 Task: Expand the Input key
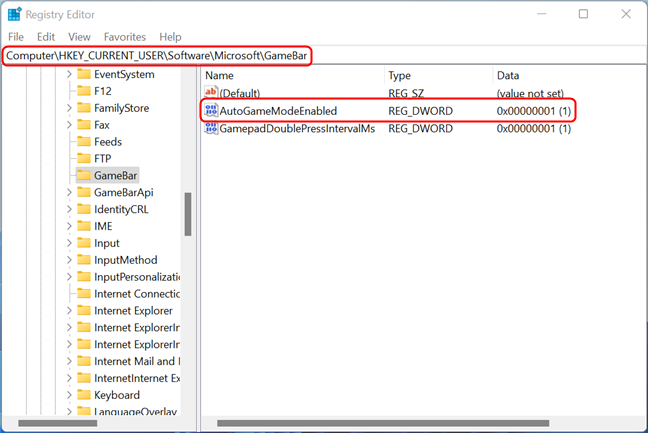(69, 243)
